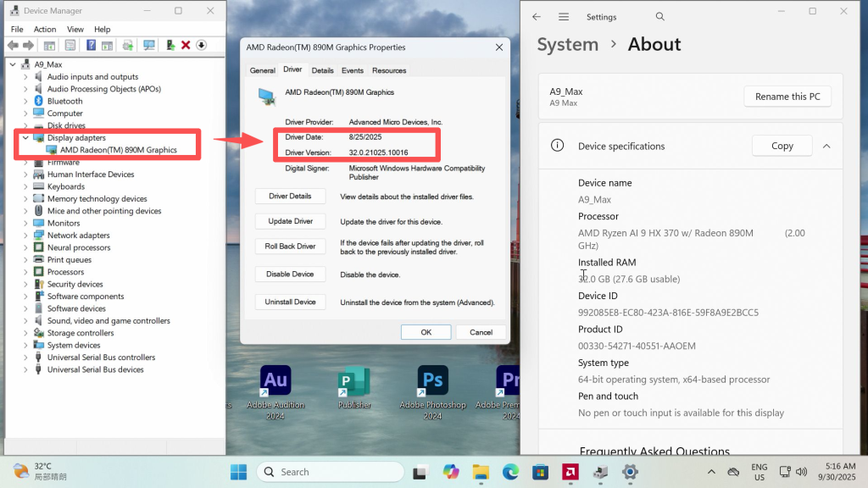Click the red X Uninstall device icon
The width and height of the screenshot is (868, 488).
coord(186,45)
